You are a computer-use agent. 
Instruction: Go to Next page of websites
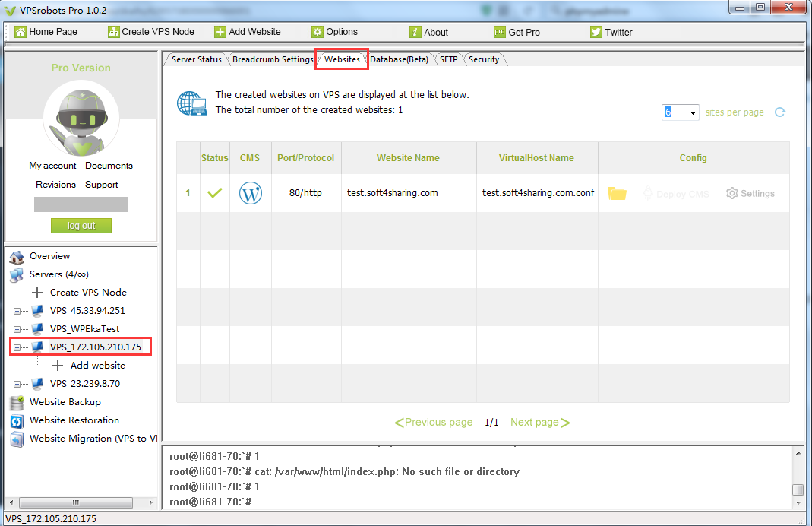539,423
